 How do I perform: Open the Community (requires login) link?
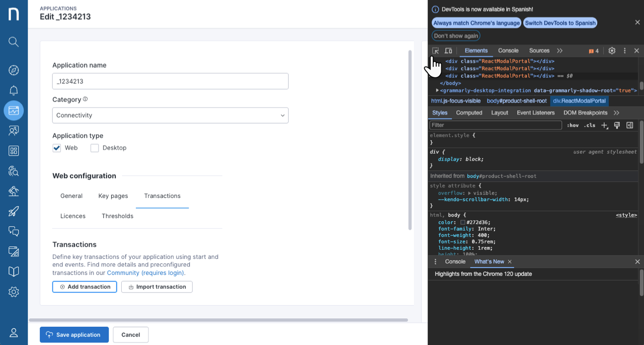click(146, 273)
